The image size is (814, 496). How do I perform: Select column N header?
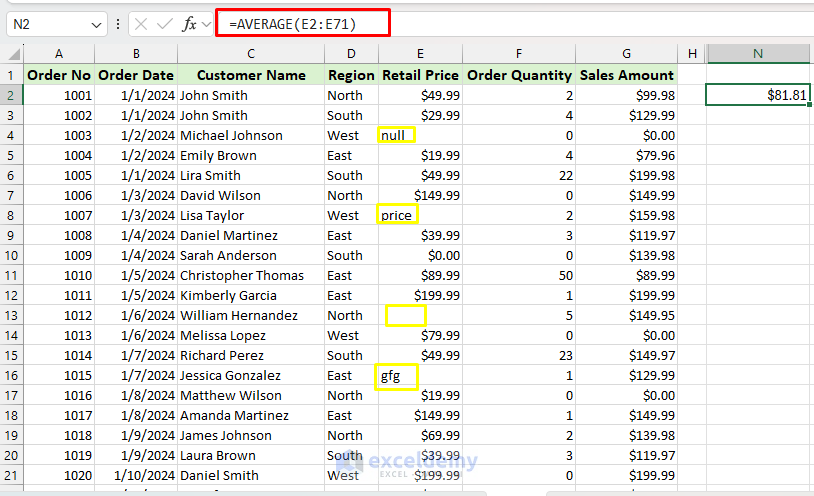760,53
